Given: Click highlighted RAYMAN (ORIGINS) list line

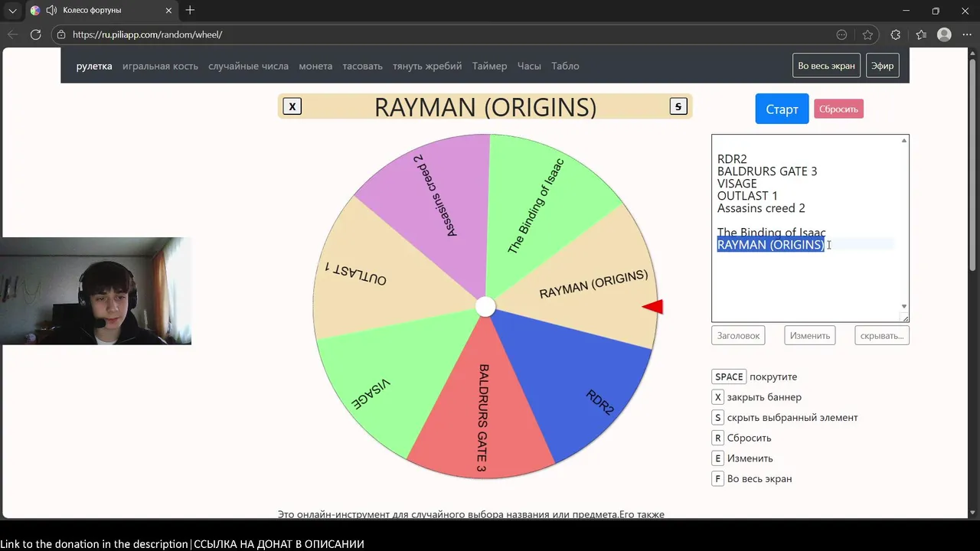Looking at the screenshot, I should coord(770,245).
